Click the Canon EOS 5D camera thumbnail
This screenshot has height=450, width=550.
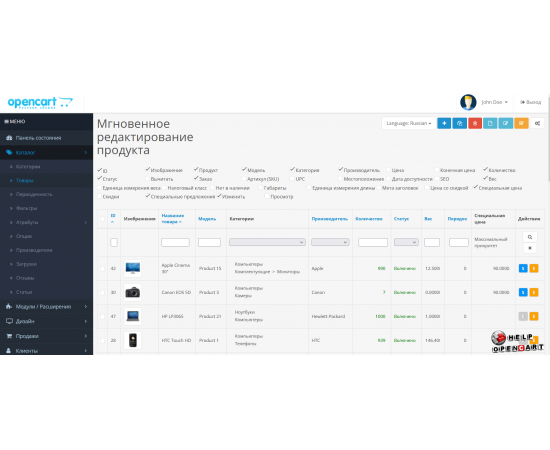click(x=133, y=292)
